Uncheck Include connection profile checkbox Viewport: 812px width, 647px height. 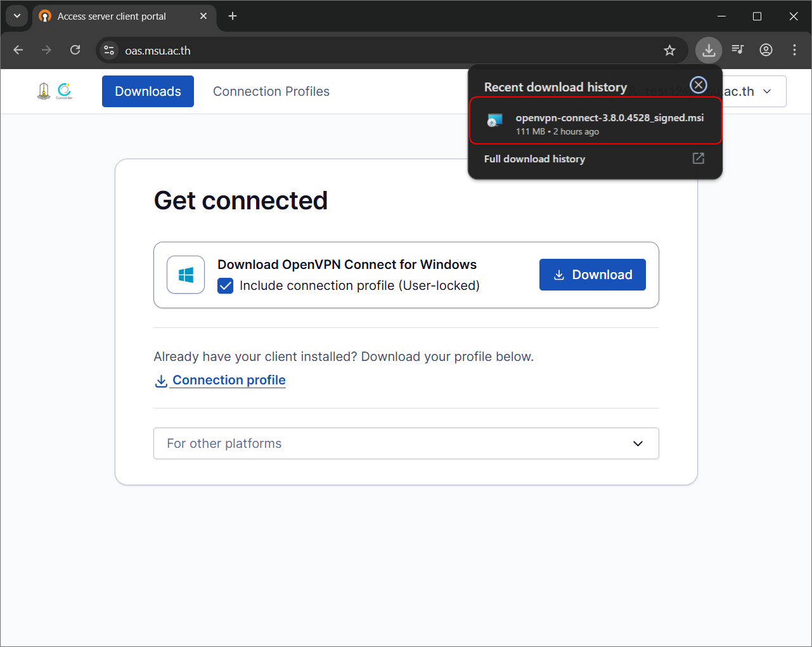click(x=226, y=286)
